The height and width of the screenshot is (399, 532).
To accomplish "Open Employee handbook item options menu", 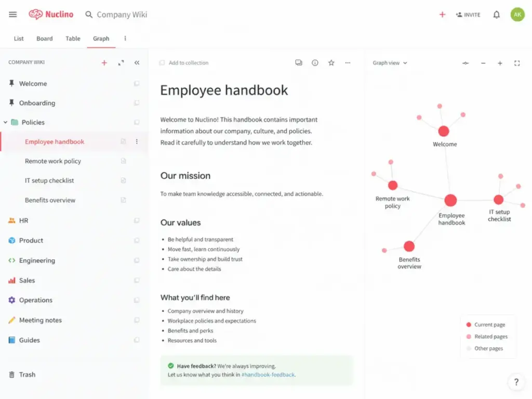I will click(x=137, y=141).
